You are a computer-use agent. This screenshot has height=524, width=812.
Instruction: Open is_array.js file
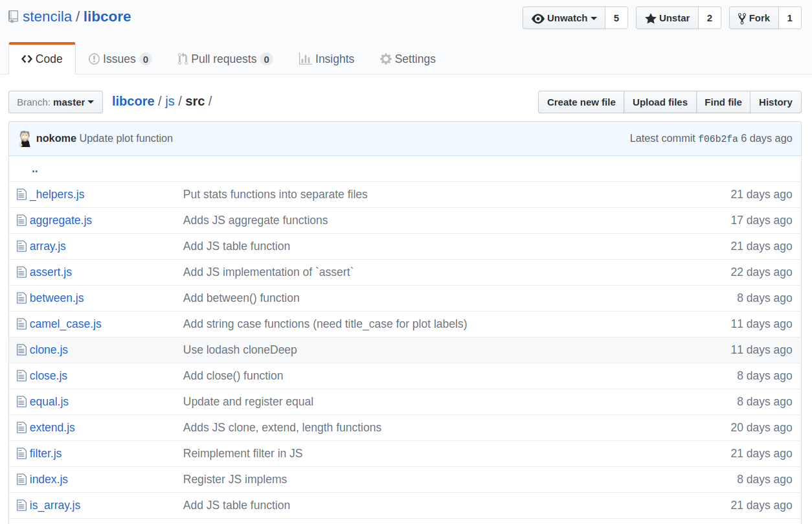click(55, 505)
